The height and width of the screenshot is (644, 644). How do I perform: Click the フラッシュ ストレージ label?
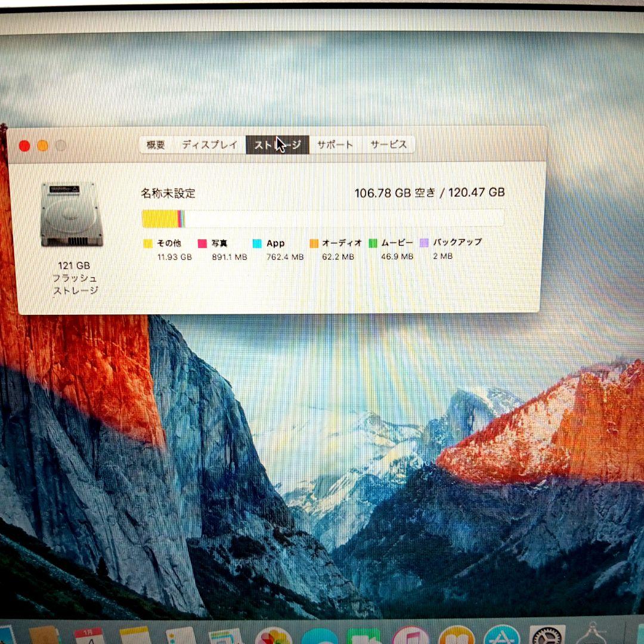[x=75, y=284]
